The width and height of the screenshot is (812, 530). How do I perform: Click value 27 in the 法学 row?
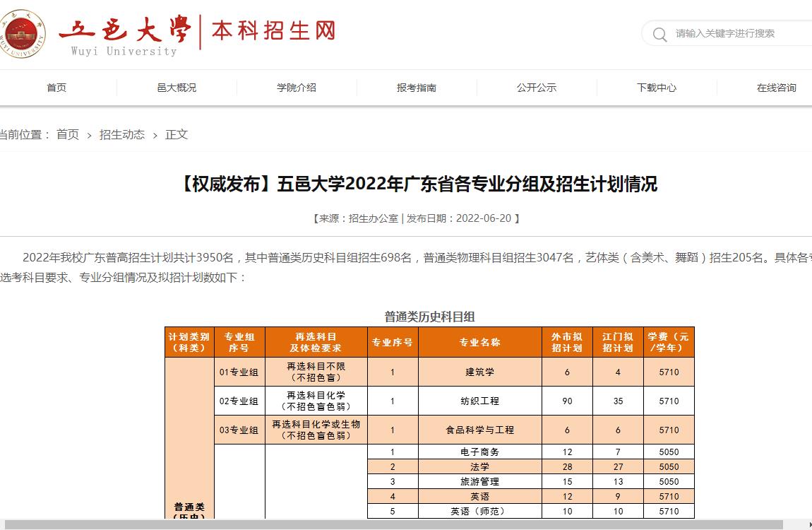[618, 467]
